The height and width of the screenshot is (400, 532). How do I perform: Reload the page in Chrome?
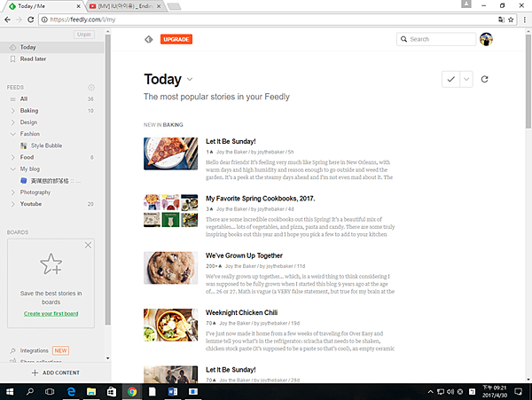(x=30, y=20)
